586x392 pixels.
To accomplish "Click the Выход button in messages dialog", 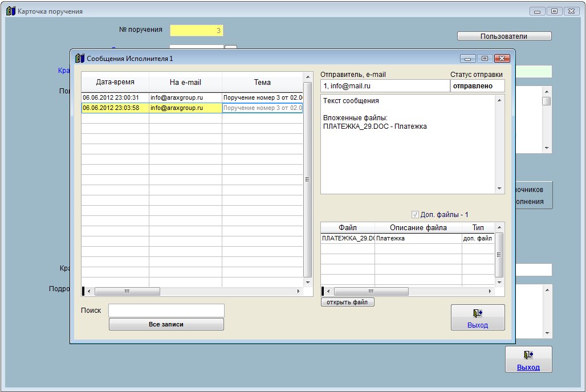I will [x=477, y=317].
